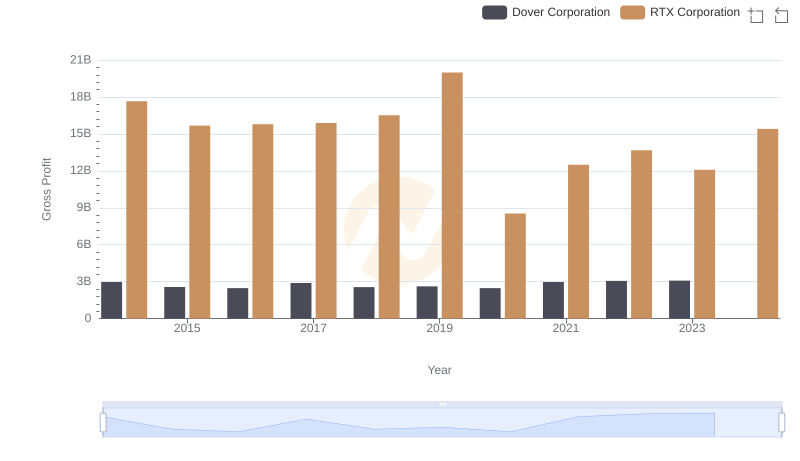Click the Dover bar for 2021
This screenshot has height=461, width=800.
pyautogui.click(x=554, y=300)
